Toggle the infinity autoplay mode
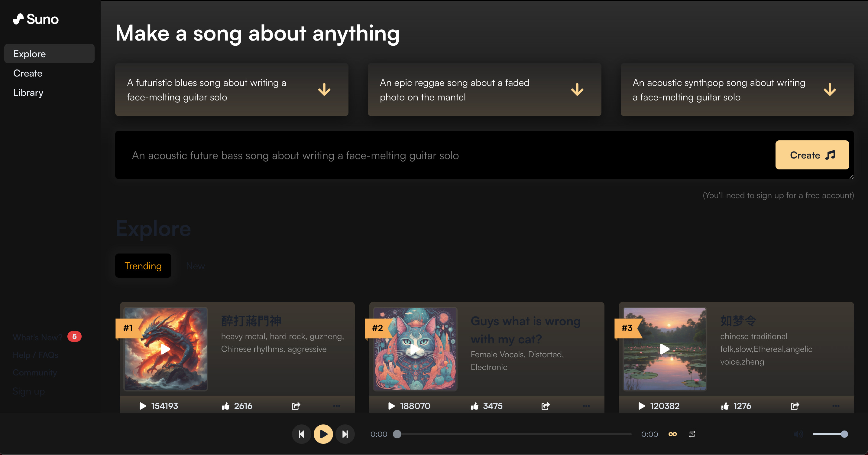 tap(672, 434)
